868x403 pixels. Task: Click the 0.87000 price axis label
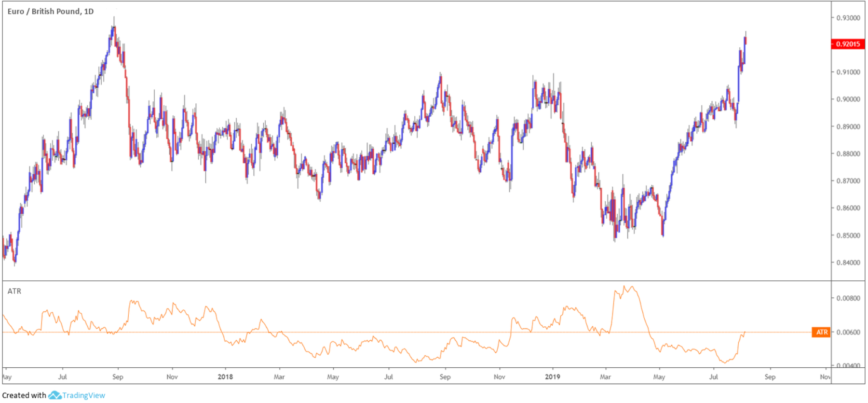point(848,181)
